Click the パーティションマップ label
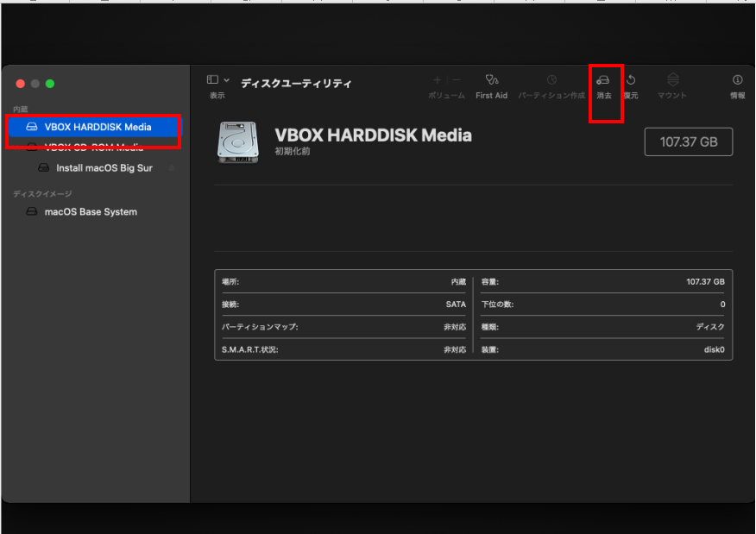The width and height of the screenshot is (756, 534). click(x=260, y=327)
